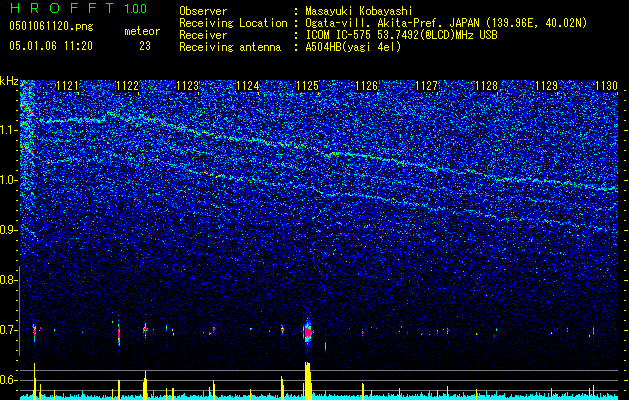Click the 1.1 frequency axis label
629x400 pixels.
pyautogui.click(x=8, y=130)
